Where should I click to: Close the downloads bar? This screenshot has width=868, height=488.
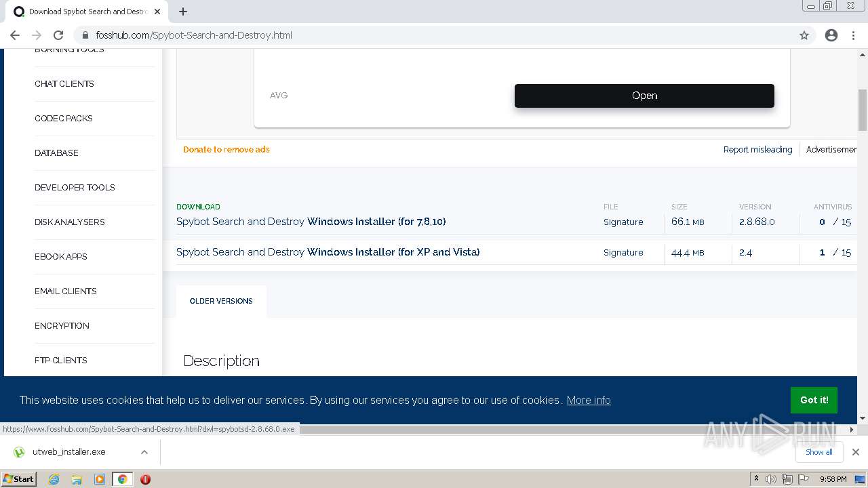[855, 452]
